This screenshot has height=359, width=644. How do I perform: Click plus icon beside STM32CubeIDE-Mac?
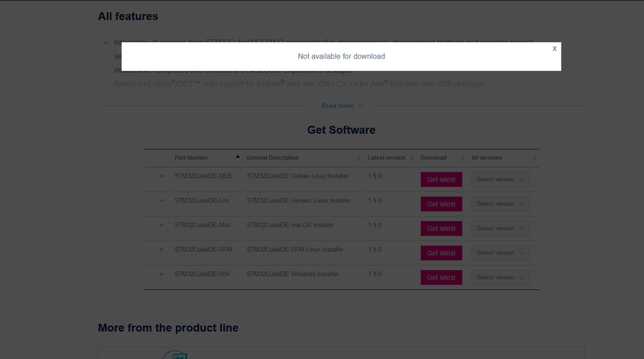[x=161, y=225]
